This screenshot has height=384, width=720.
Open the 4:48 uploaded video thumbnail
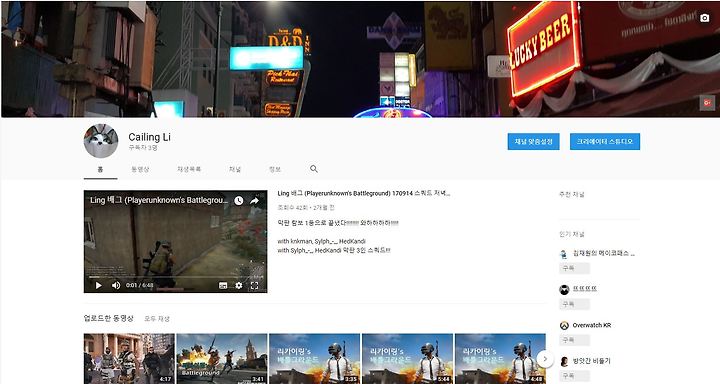point(500,359)
